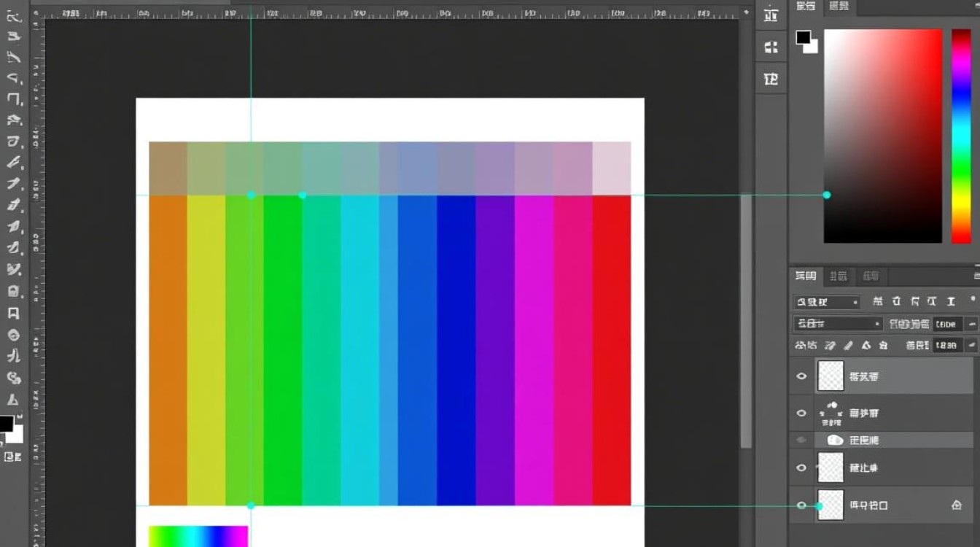Toggle visibility of the bottom locked layer
Screen dimensions: 980x547
coord(801,505)
